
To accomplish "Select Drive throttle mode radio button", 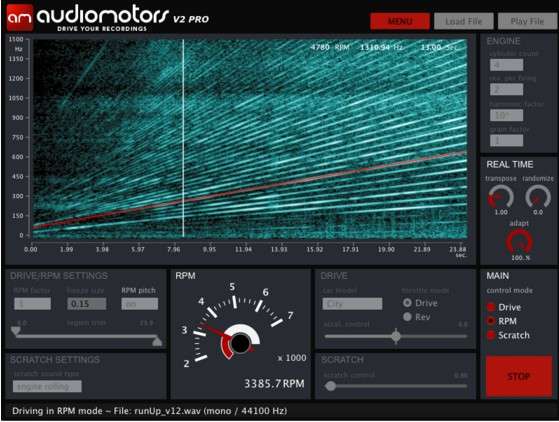I will (x=407, y=303).
